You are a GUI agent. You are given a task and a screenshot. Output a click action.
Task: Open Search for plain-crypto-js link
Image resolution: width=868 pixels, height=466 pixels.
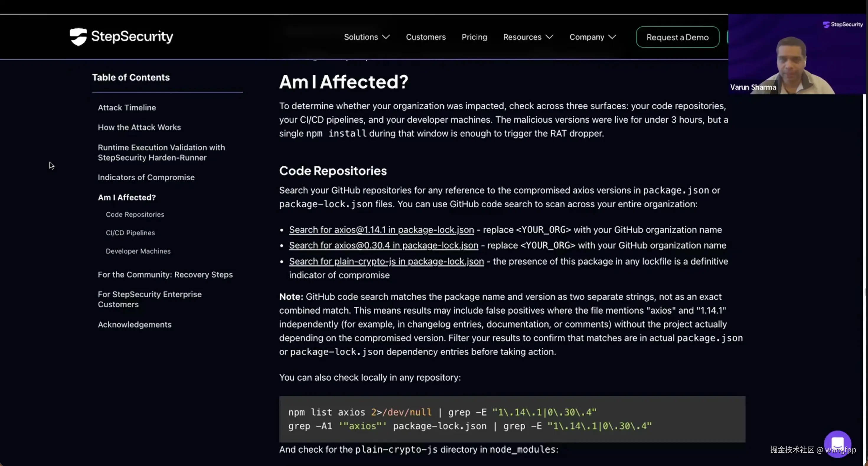click(x=386, y=261)
